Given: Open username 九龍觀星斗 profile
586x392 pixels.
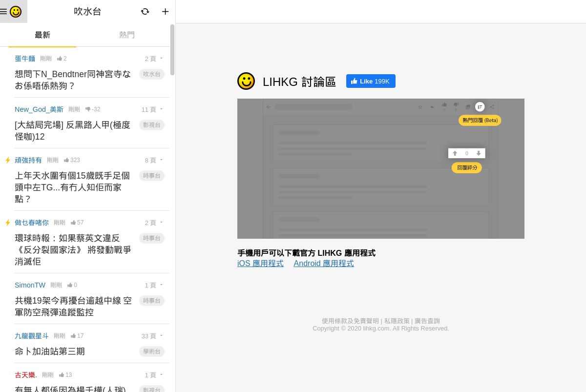Looking at the screenshot, I should tap(32, 336).
